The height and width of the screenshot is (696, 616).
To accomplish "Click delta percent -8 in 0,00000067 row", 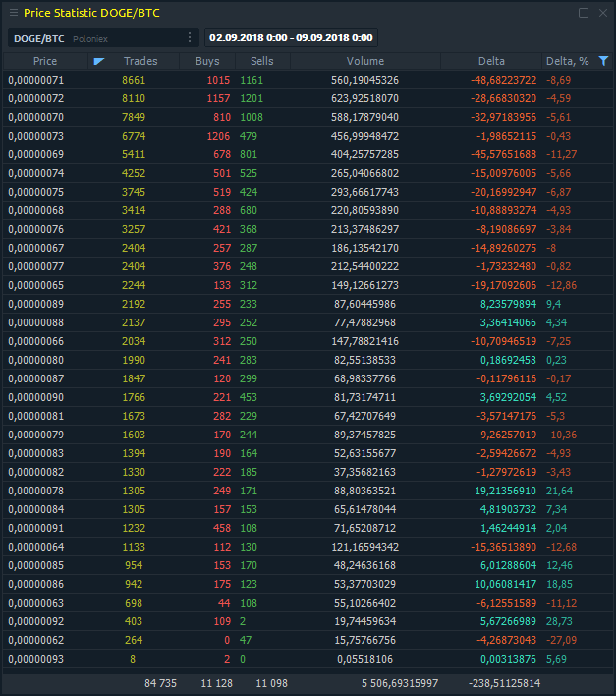I will (551, 248).
